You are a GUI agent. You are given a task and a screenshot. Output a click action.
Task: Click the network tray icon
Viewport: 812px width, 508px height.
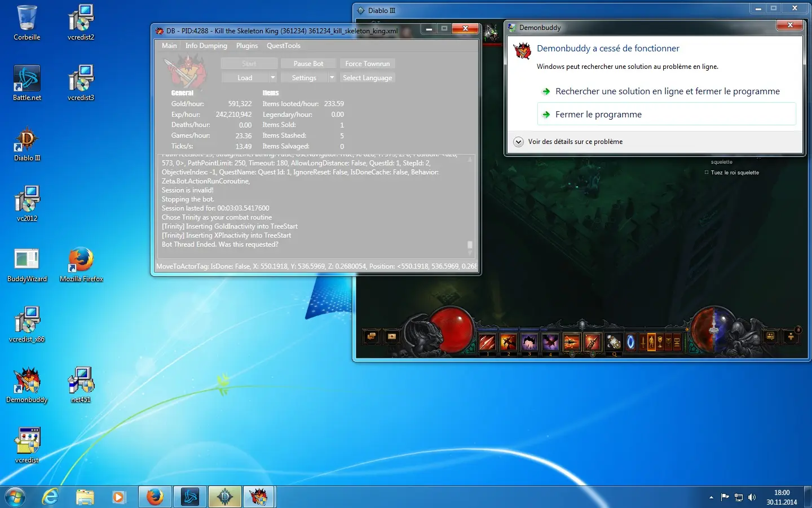pyautogui.click(x=738, y=497)
